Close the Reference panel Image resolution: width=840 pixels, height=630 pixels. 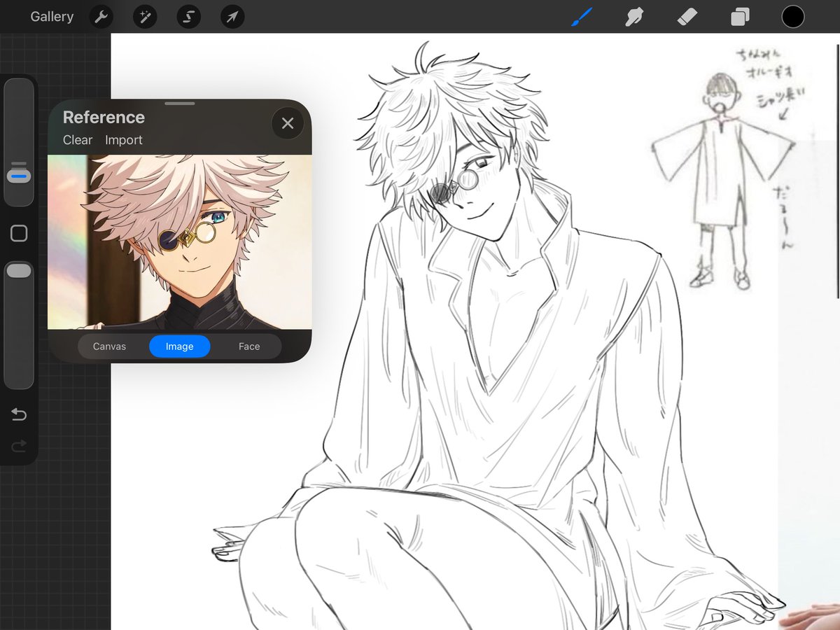coord(288,124)
